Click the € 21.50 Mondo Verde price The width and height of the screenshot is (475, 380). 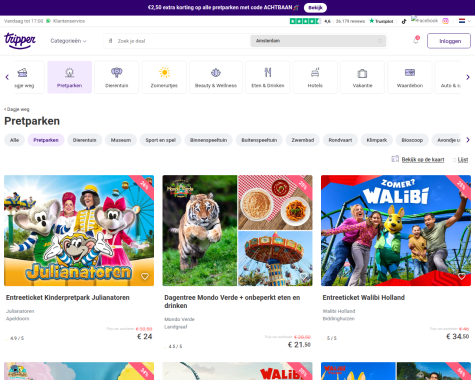[299, 345]
